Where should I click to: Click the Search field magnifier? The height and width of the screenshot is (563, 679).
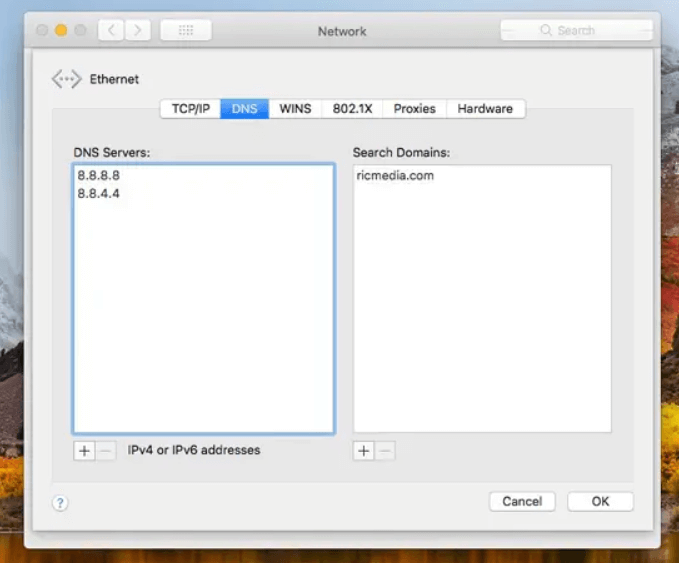[x=546, y=30]
